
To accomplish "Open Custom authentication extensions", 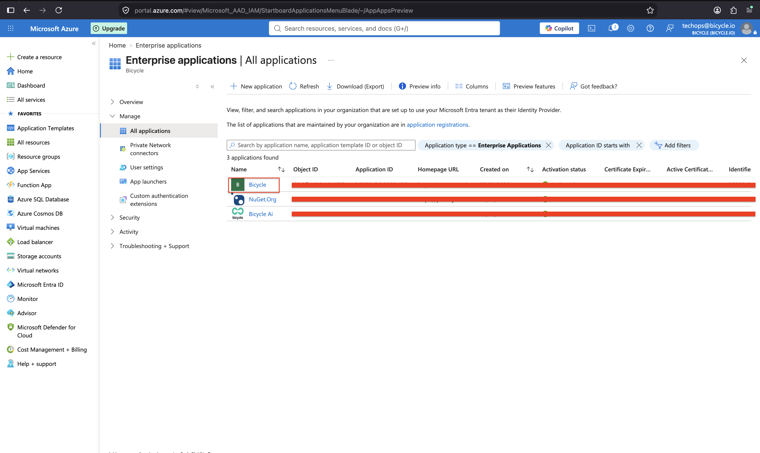I will (158, 200).
